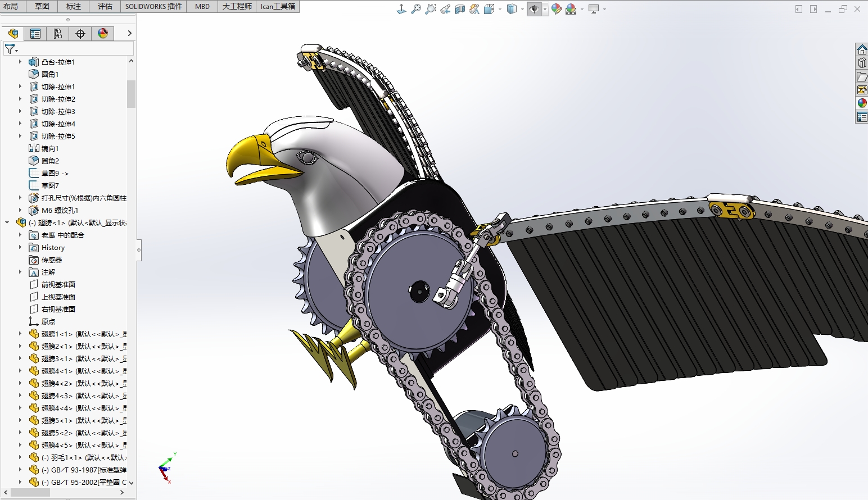The image size is (868, 500).
Task: Switch to the ConfigurationManager tab
Action: [58, 34]
